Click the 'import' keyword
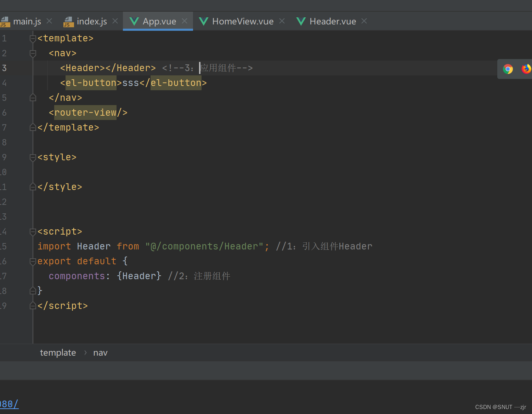The width and height of the screenshot is (532, 414). point(54,246)
